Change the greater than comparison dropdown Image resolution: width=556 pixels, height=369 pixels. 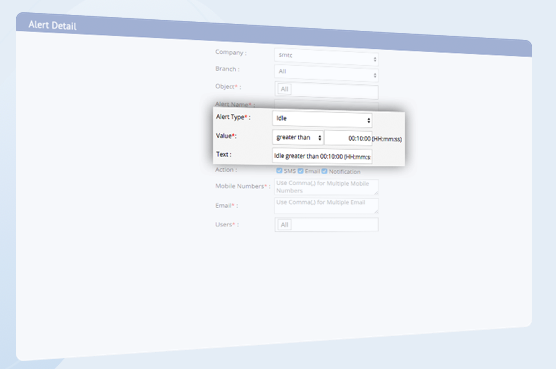(298, 138)
